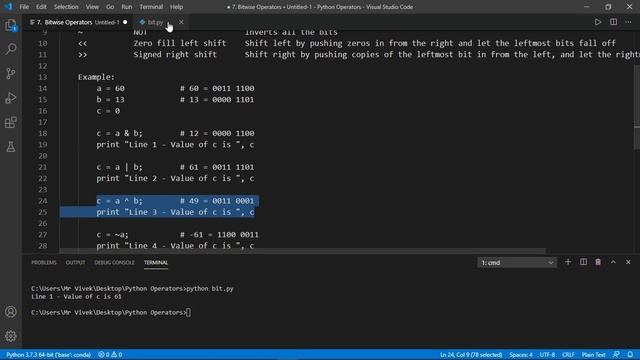Restore down the VS Code window
640x360 pixels.
pyautogui.click(x=608, y=7)
